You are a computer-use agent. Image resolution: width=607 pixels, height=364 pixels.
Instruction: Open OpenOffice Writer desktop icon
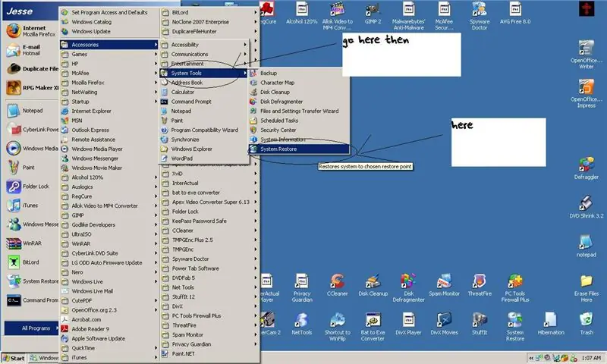click(586, 54)
